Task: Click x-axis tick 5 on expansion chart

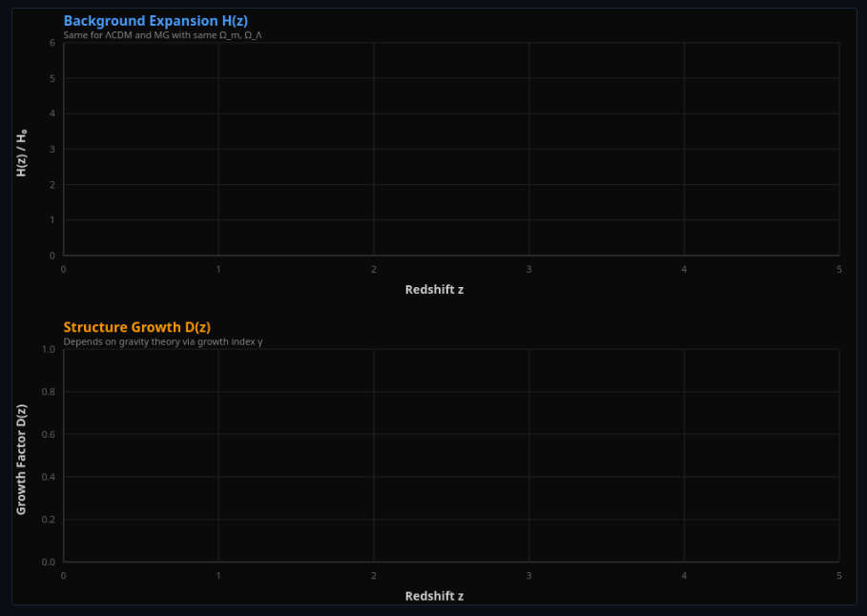Action: click(x=838, y=270)
